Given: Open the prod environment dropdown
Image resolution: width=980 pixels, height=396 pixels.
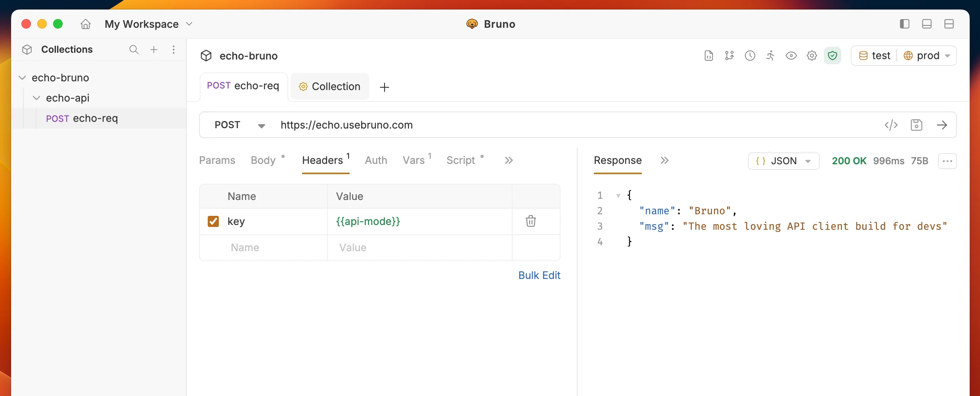Looking at the screenshot, I should click(928, 56).
